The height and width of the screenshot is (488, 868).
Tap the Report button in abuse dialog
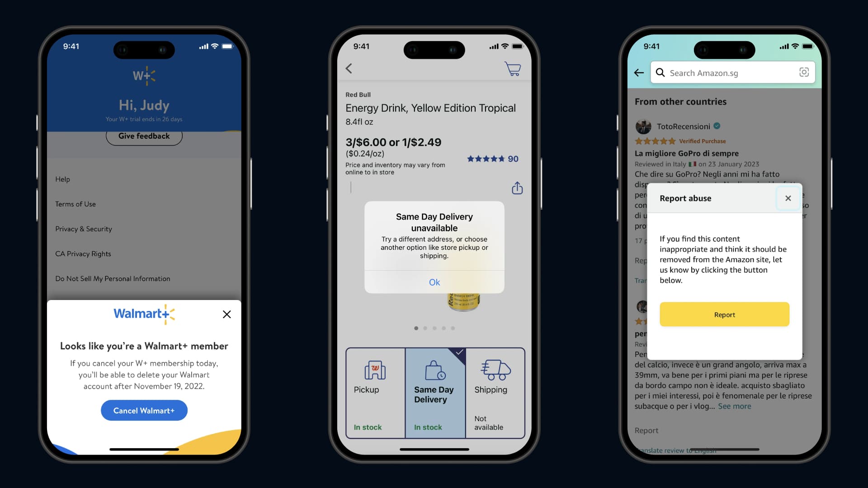click(724, 314)
